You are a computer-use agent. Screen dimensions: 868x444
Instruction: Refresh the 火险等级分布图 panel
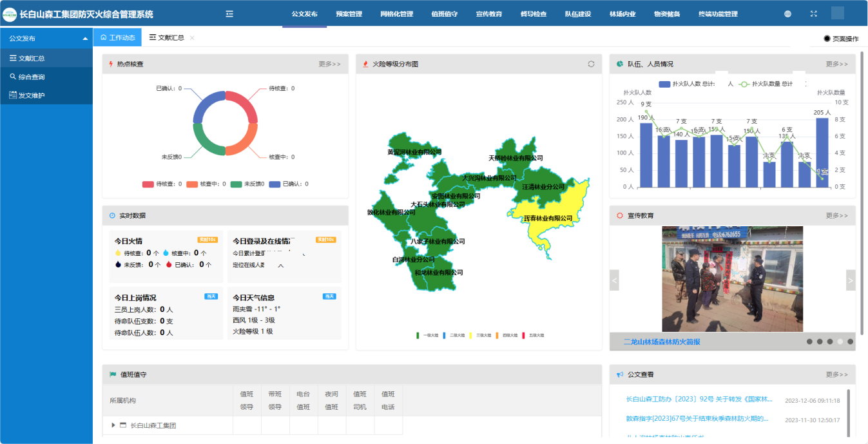pos(591,64)
